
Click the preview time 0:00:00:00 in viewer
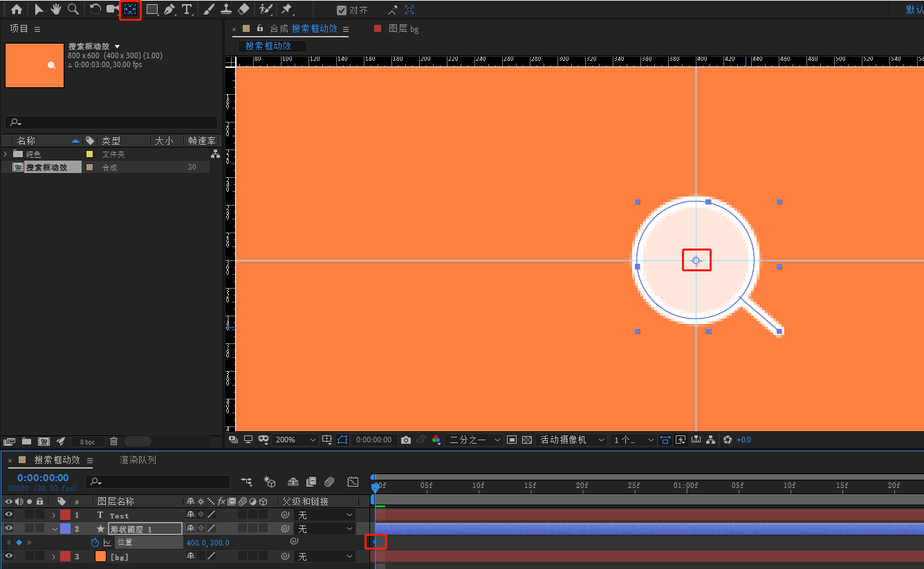coord(374,440)
